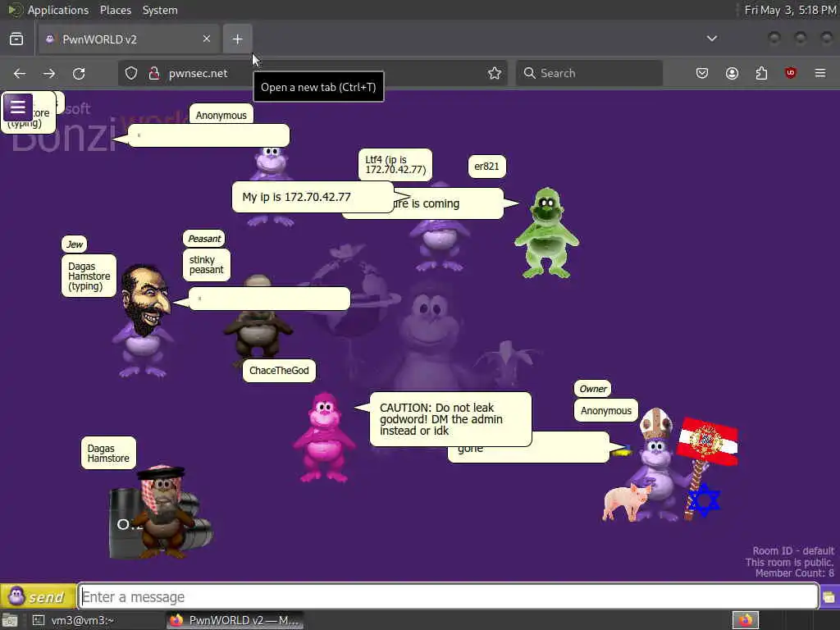Go back with the browser back arrow
Viewport: 840px width, 630px height.
click(x=20, y=73)
